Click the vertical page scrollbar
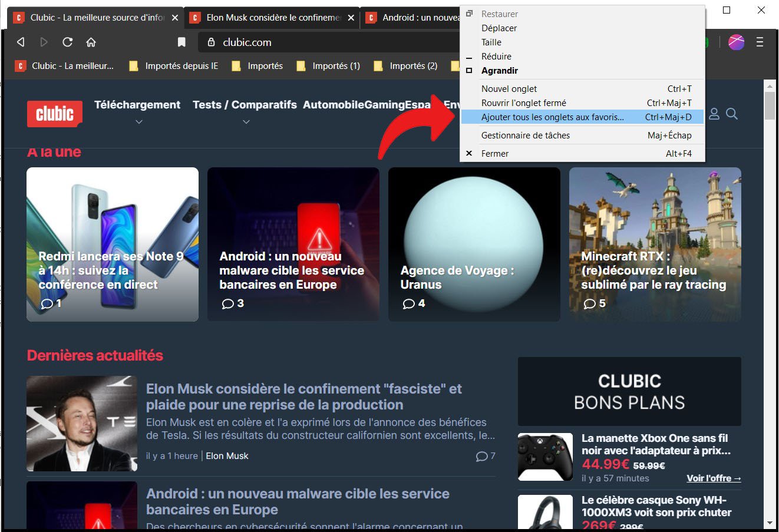This screenshot has height=532, width=779. click(770, 106)
